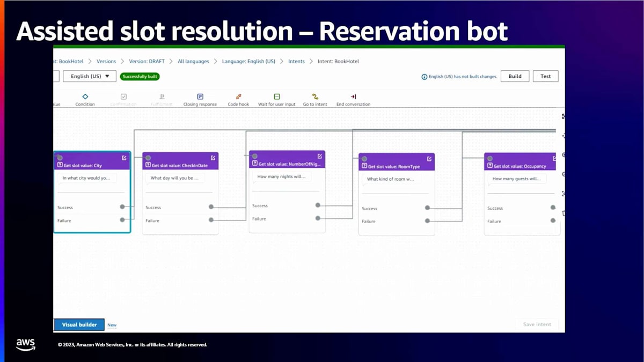This screenshot has height=362, width=644.
Task: Select the greyed Fulfillment block icon
Action: tap(162, 97)
